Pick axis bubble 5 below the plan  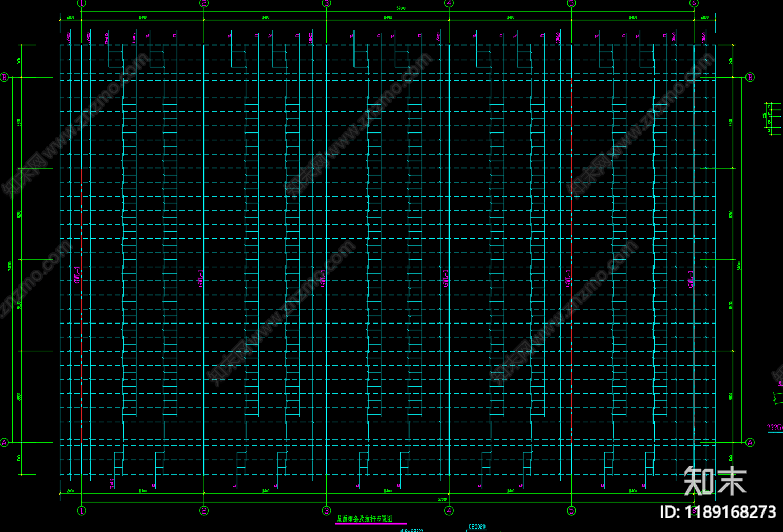(x=571, y=510)
